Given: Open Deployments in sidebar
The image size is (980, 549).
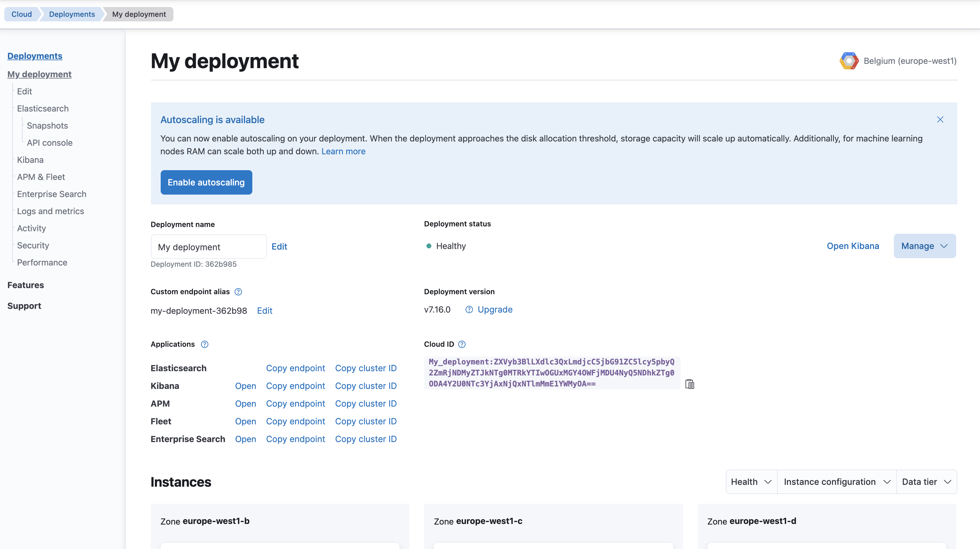Looking at the screenshot, I should pyautogui.click(x=35, y=56).
